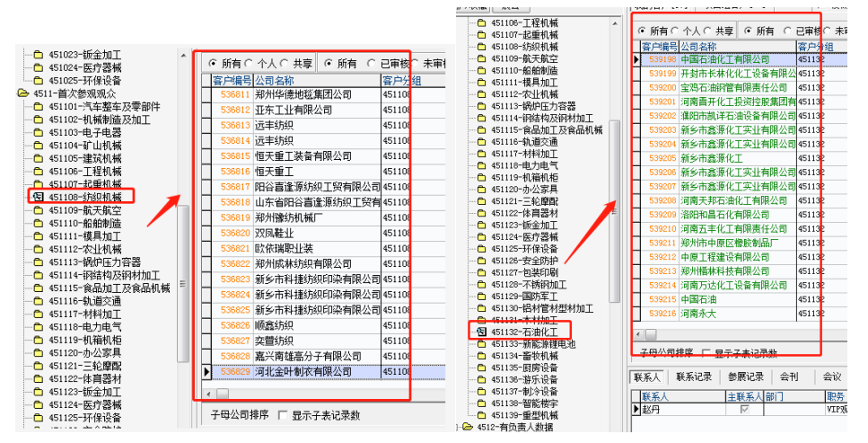Open the 会议 tab
868x443 pixels.
[x=832, y=377]
